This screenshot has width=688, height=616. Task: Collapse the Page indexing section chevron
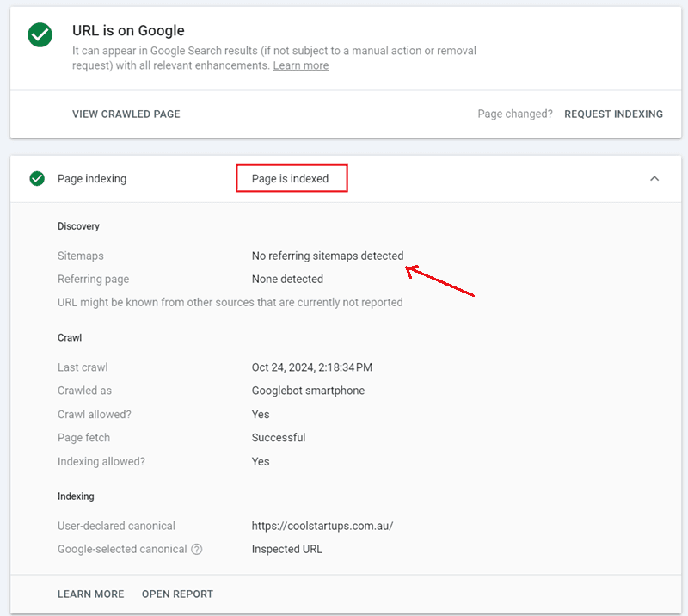point(654,179)
